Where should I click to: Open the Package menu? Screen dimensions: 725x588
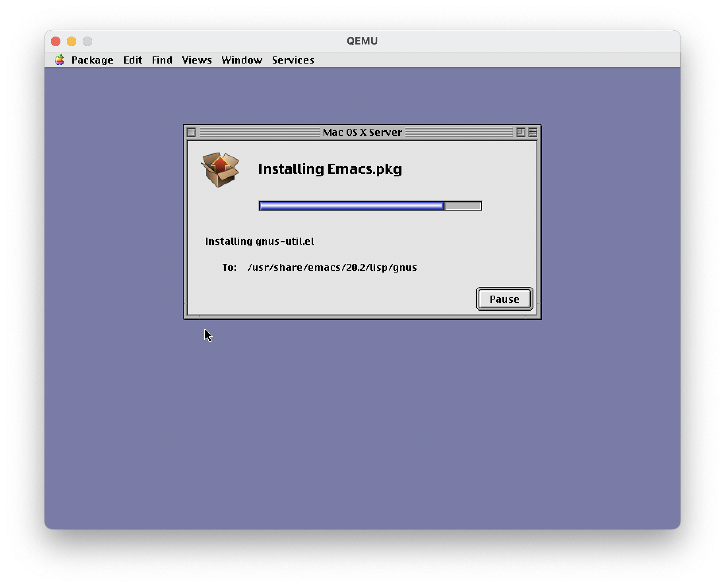92,60
